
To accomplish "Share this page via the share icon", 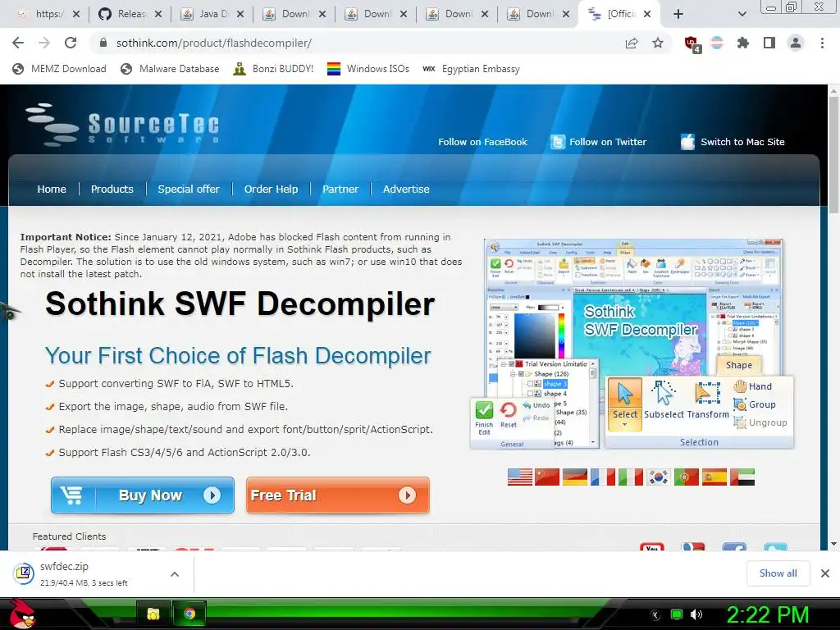I will click(632, 43).
